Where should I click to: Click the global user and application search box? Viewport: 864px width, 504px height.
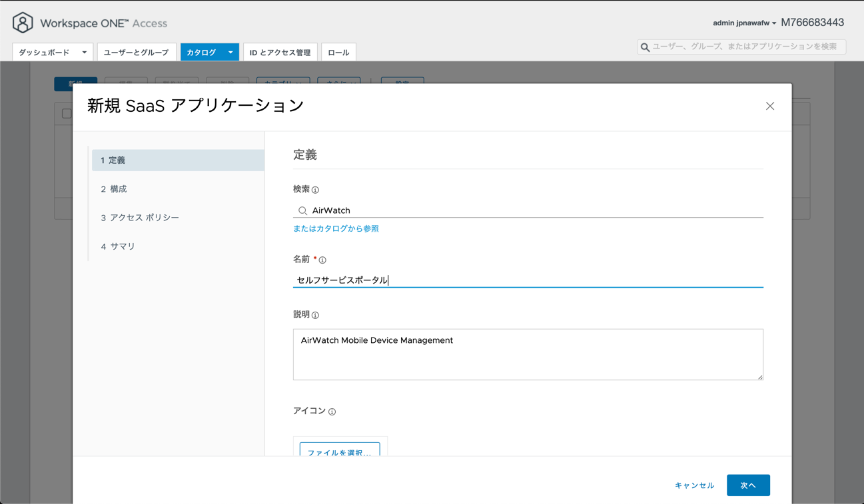tap(741, 47)
